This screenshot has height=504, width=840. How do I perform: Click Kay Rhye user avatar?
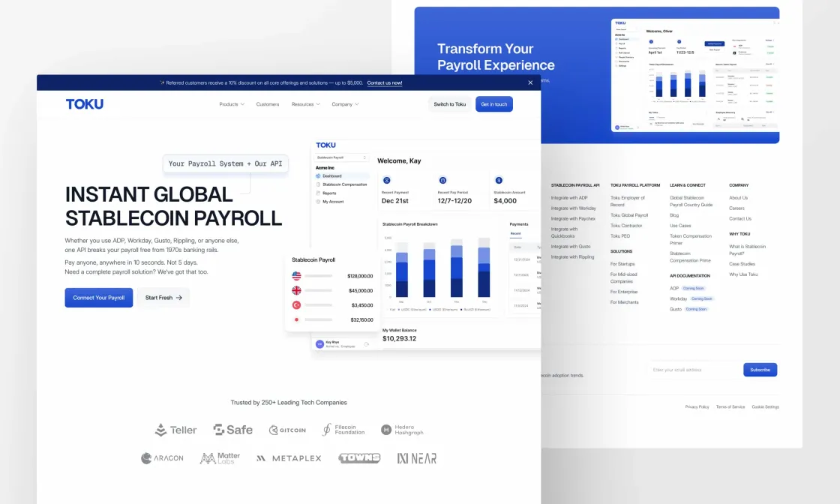coord(319,344)
